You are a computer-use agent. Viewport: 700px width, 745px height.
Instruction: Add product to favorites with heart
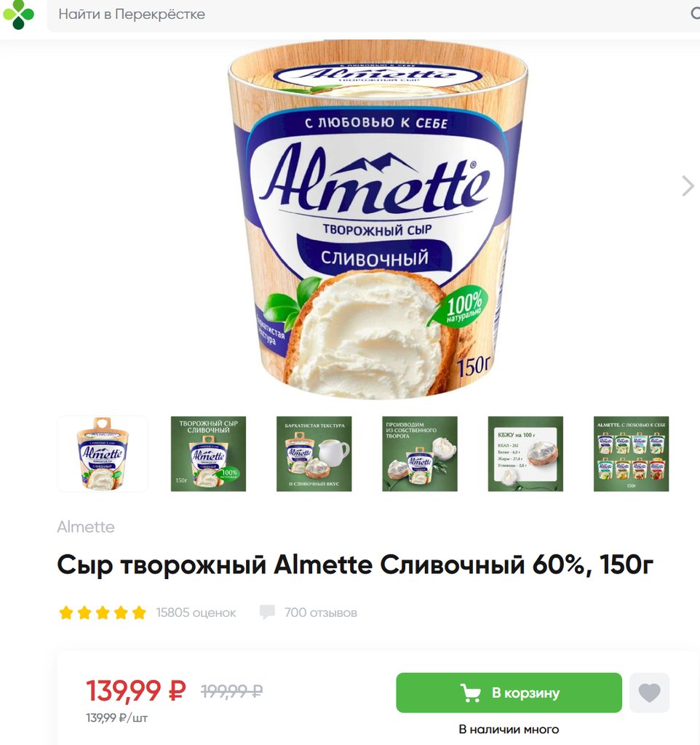tap(649, 693)
